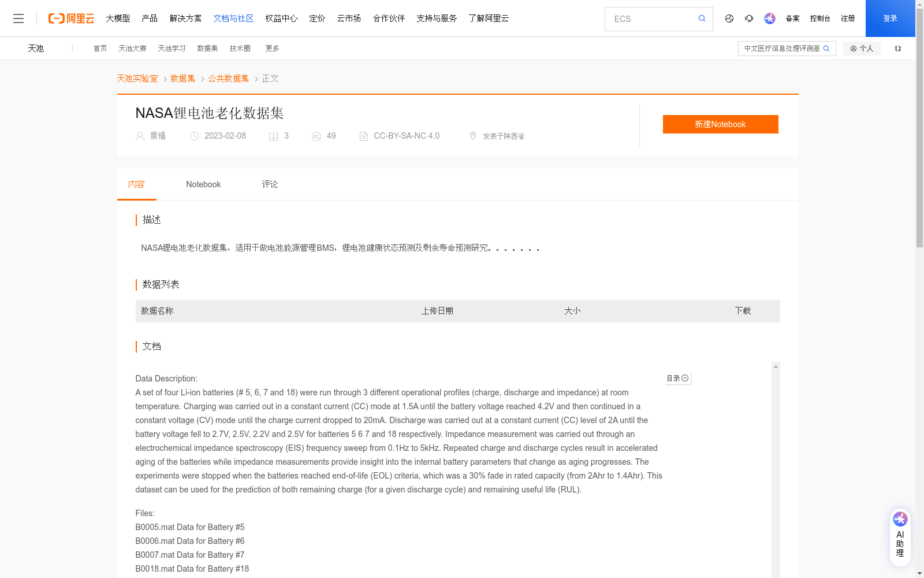Image resolution: width=924 pixels, height=578 pixels.
Task: Open the 解决方案 top menu
Action: point(185,18)
